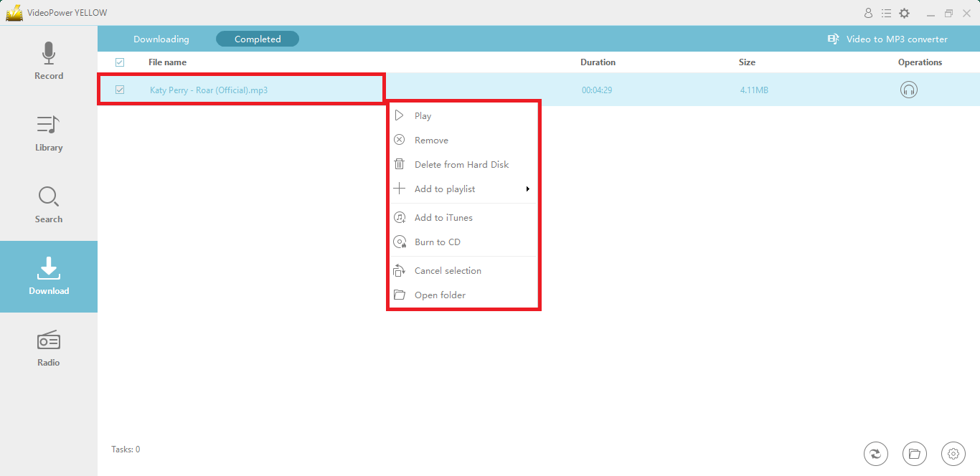The image size is (980, 476).
Task: Select Burn to CD
Action: (x=463, y=242)
